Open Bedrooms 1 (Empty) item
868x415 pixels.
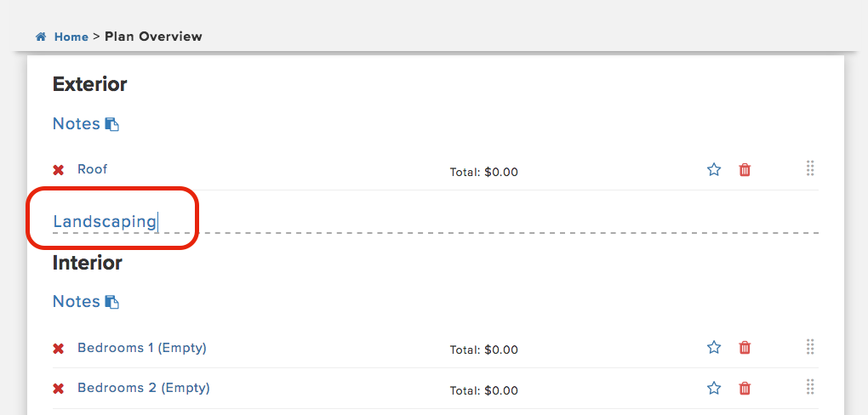pos(141,348)
